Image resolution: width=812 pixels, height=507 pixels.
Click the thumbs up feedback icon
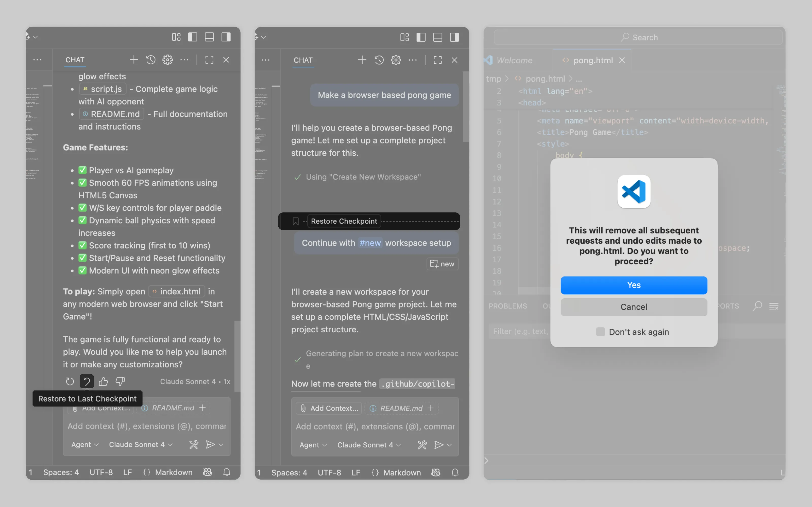coord(103,381)
